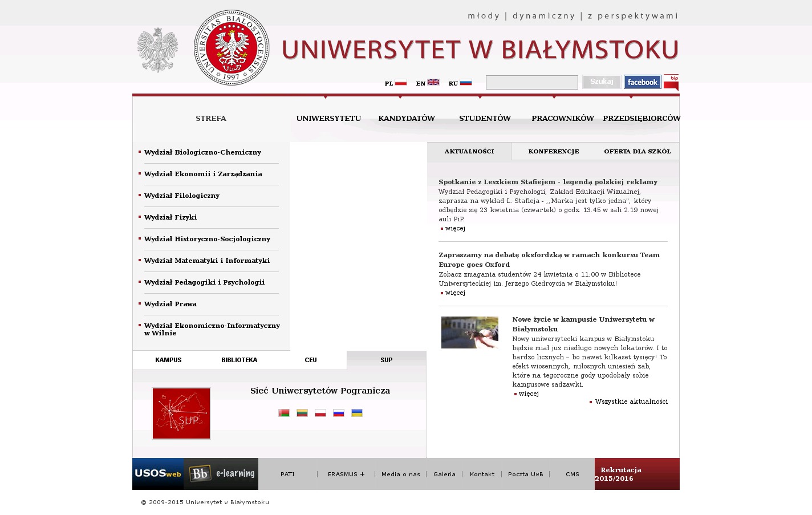Click the red SUP network map image
The height and width of the screenshot is (515, 812).
[x=181, y=413]
